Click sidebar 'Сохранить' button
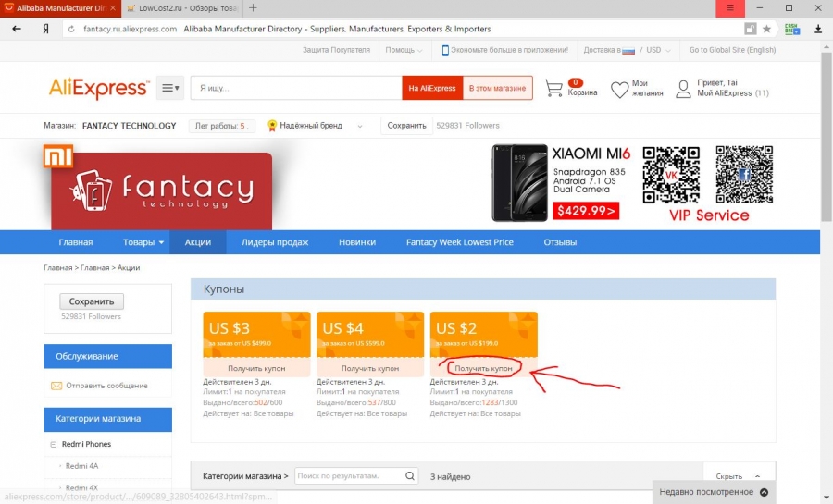Image resolution: width=833 pixels, height=504 pixels. point(92,301)
